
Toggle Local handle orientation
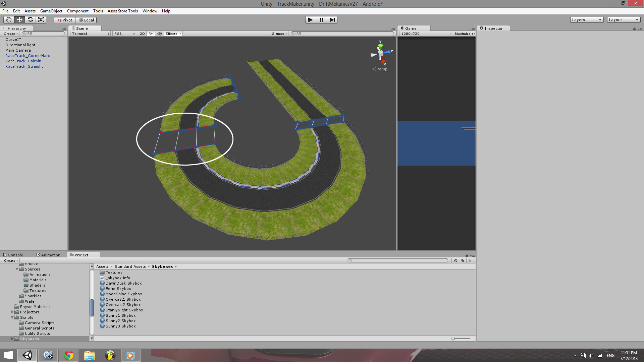coord(86,20)
